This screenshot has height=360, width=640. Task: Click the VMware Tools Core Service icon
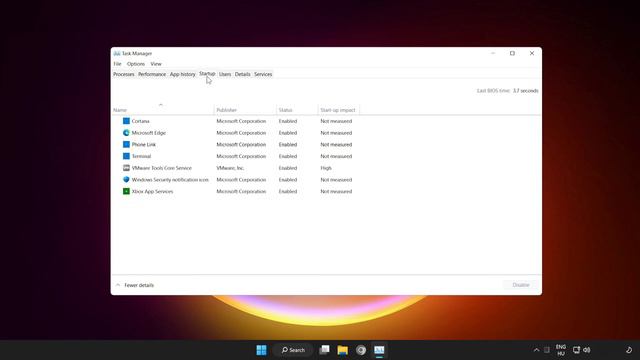pos(126,168)
